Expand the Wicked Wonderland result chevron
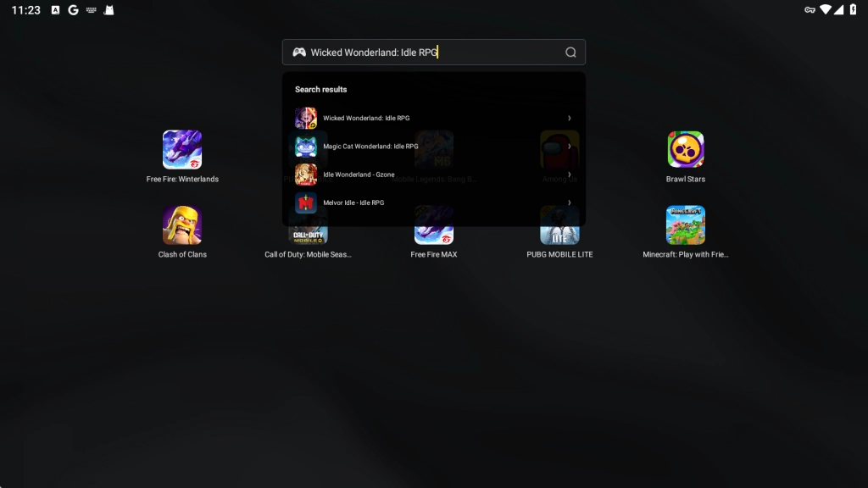This screenshot has height=488, width=868. [x=569, y=119]
